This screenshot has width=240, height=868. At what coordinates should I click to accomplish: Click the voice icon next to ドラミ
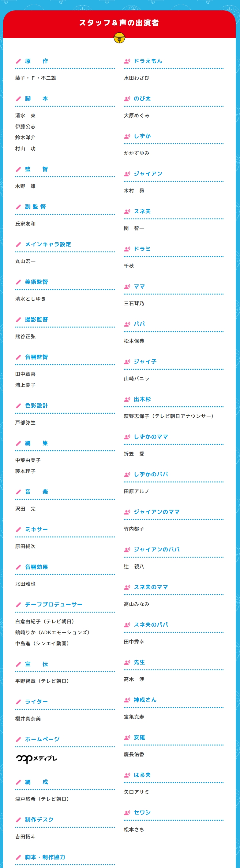coord(127,249)
